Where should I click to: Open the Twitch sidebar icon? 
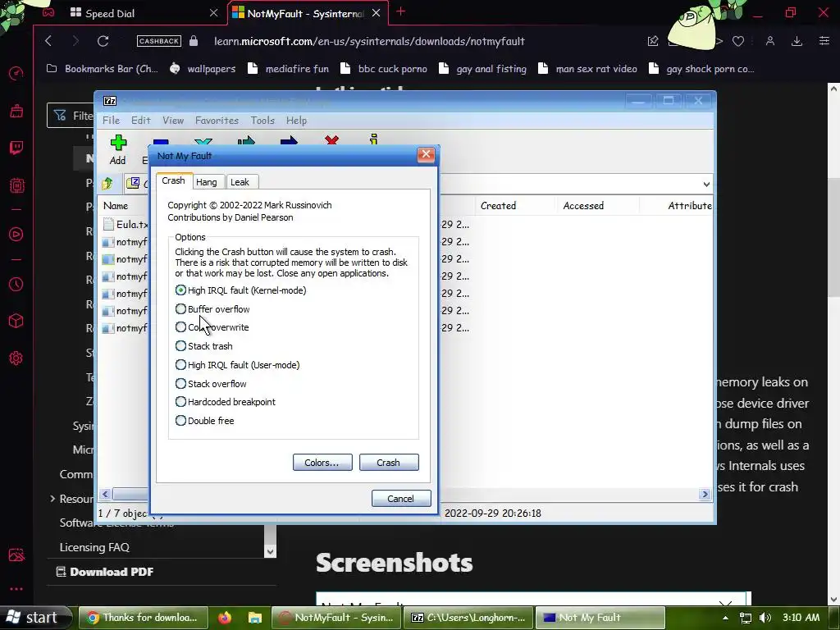16,148
